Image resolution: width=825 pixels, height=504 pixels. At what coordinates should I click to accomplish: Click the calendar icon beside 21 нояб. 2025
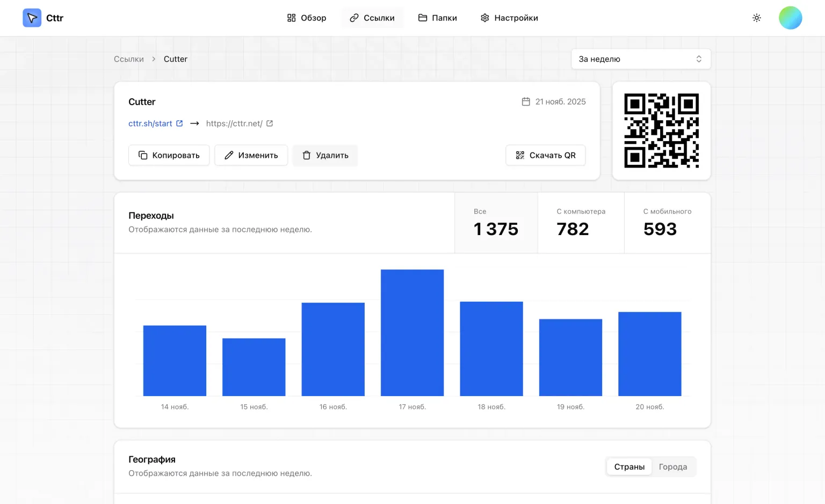526,101
